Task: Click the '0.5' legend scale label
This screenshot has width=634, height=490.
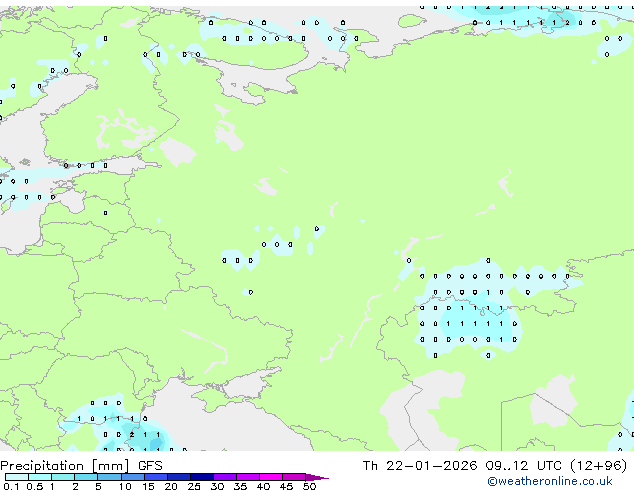Action: pyautogui.click(x=35, y=486)
